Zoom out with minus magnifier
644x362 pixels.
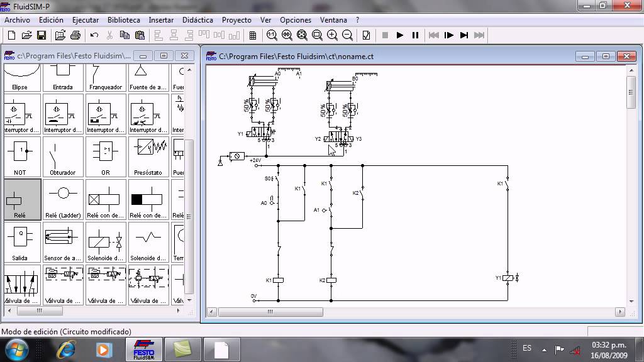[x=347, y=35]
